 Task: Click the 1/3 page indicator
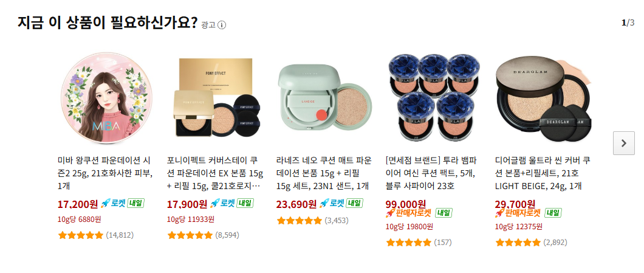(x=628, y=22)
